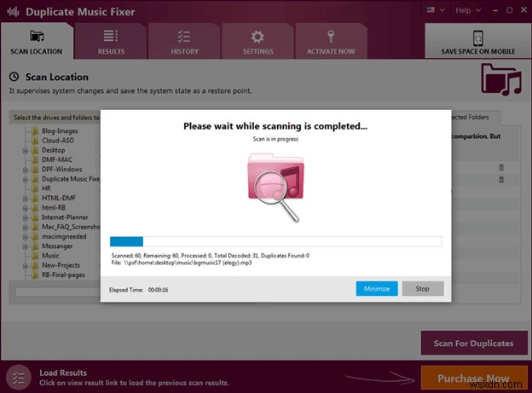Click the History checklist icon

click(184, 37)
